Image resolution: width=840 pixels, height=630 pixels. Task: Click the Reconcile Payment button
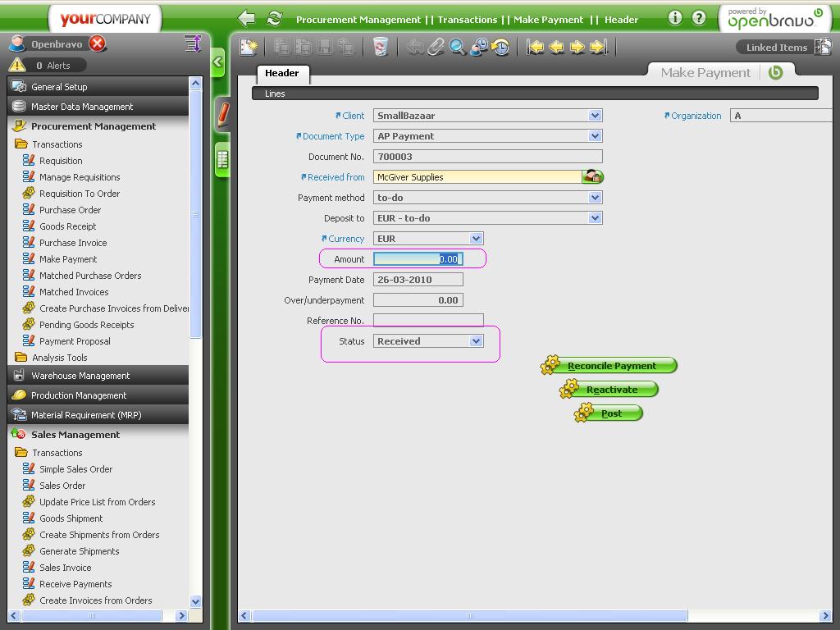(x=611, y=366)
